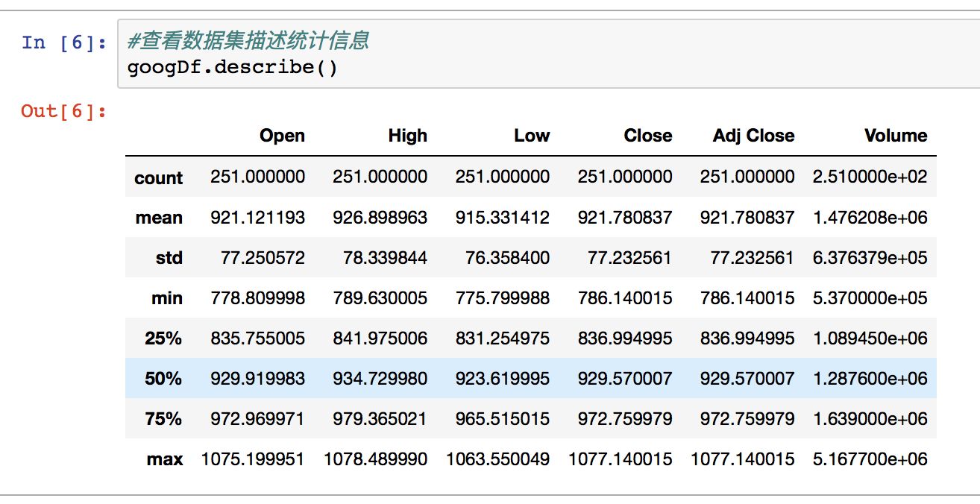This screenshot has height=504, width=980.
Task: Click the std High value 78.339844
Action: (385, 258)
